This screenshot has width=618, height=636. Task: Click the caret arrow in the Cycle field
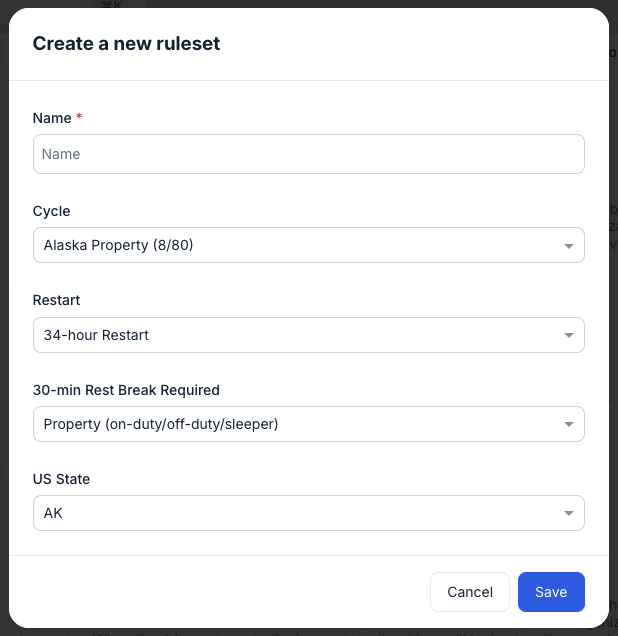(568, 245)
